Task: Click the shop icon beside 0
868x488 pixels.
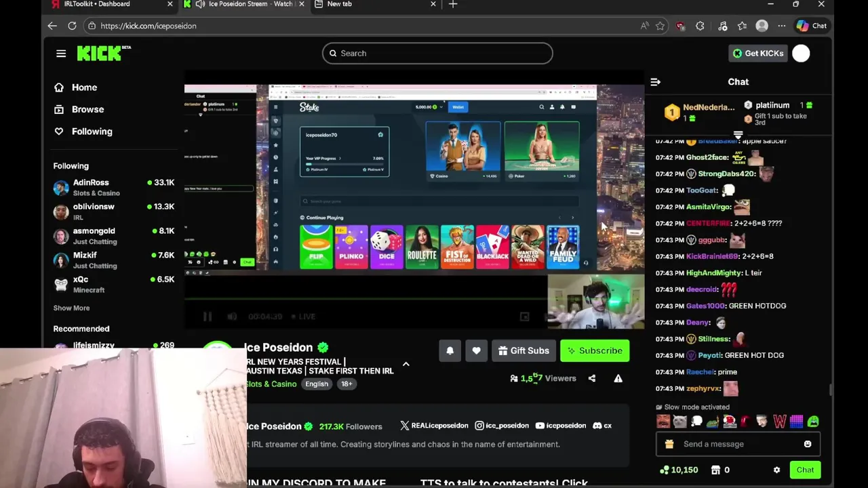Action: (715, 470)
